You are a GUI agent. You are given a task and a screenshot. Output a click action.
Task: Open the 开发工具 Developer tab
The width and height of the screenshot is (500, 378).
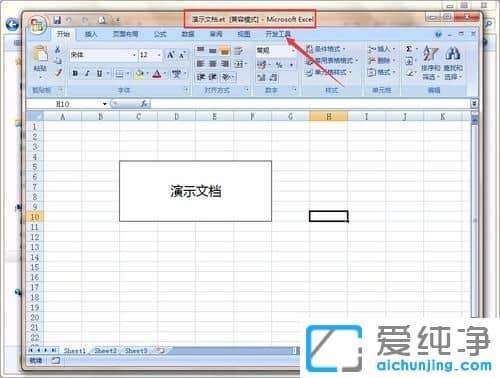[278, 34]
